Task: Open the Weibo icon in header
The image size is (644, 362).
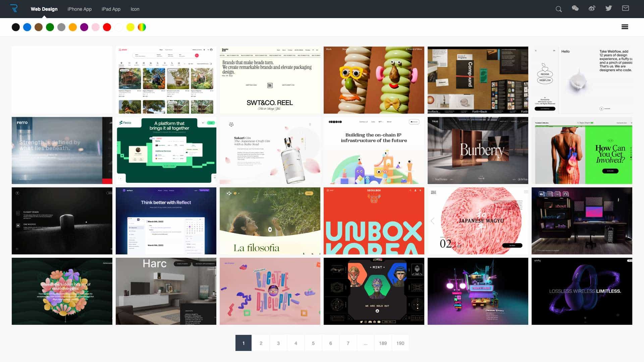Action: click(592, 8)
